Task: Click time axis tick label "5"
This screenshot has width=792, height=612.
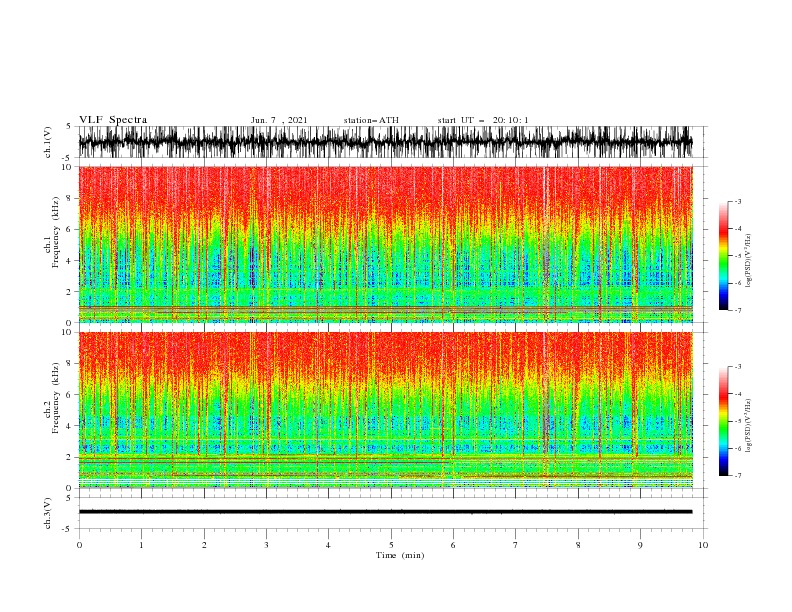Action: pyautogui.click(x=391, y=545)
